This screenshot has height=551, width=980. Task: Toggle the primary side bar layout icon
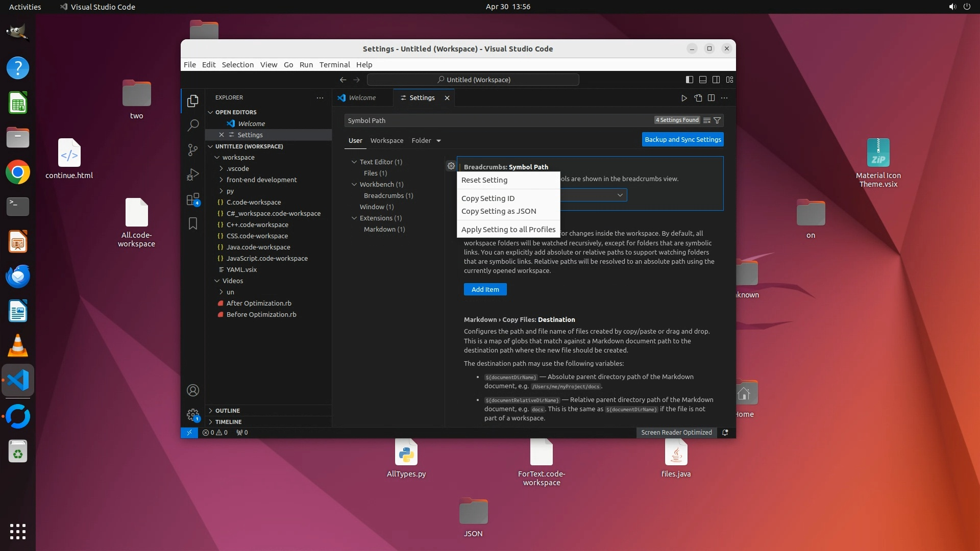point(690,80)
